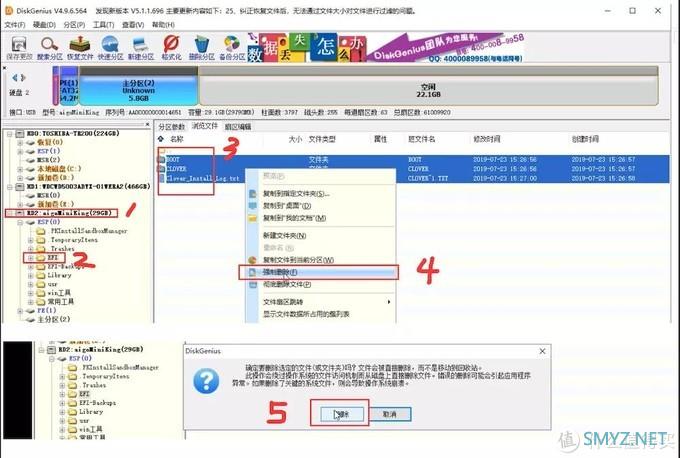Click the DiskGenius app icon in title bar
The height and width of the screenshot is (458, 680).
[9, 10]
